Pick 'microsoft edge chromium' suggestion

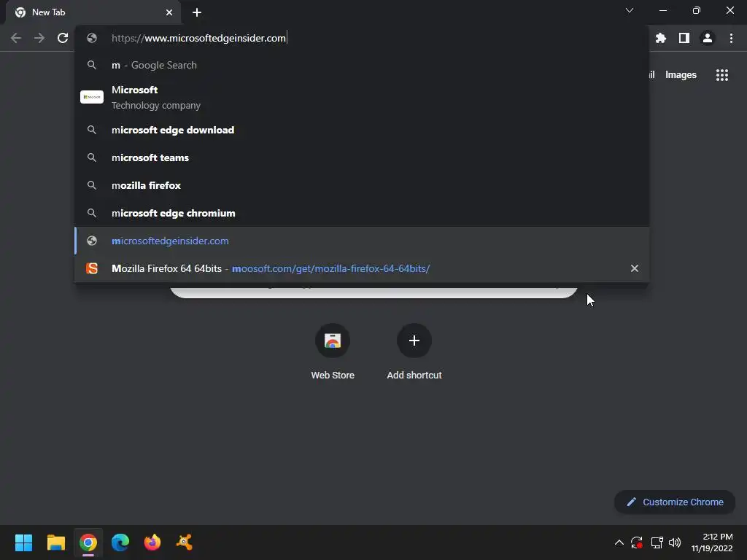point(362,213)
